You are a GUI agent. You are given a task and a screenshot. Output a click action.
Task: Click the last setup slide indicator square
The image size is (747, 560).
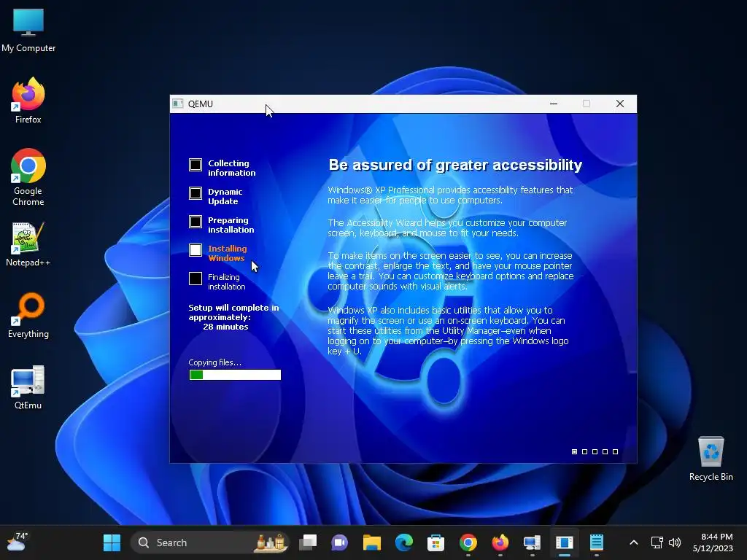(615, 451)
